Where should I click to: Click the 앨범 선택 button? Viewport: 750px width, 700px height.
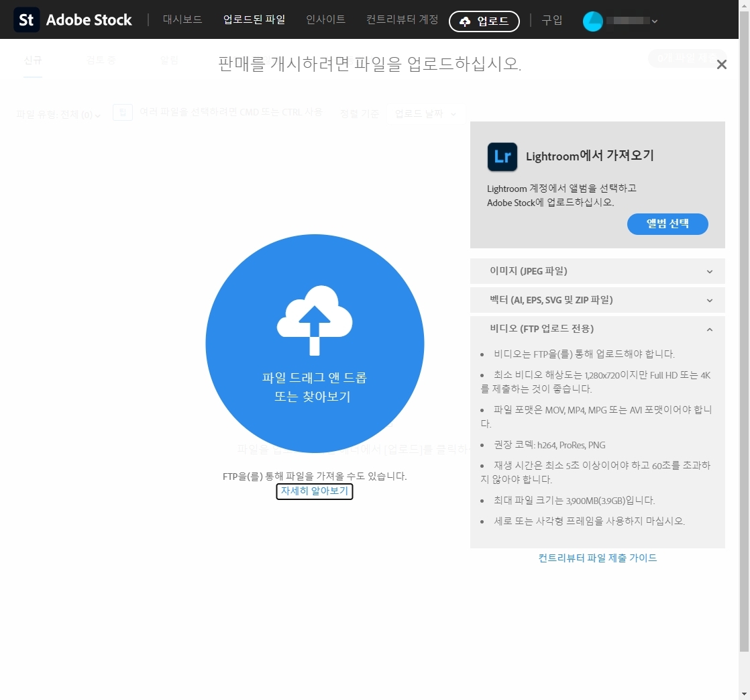tap(667, 224)
